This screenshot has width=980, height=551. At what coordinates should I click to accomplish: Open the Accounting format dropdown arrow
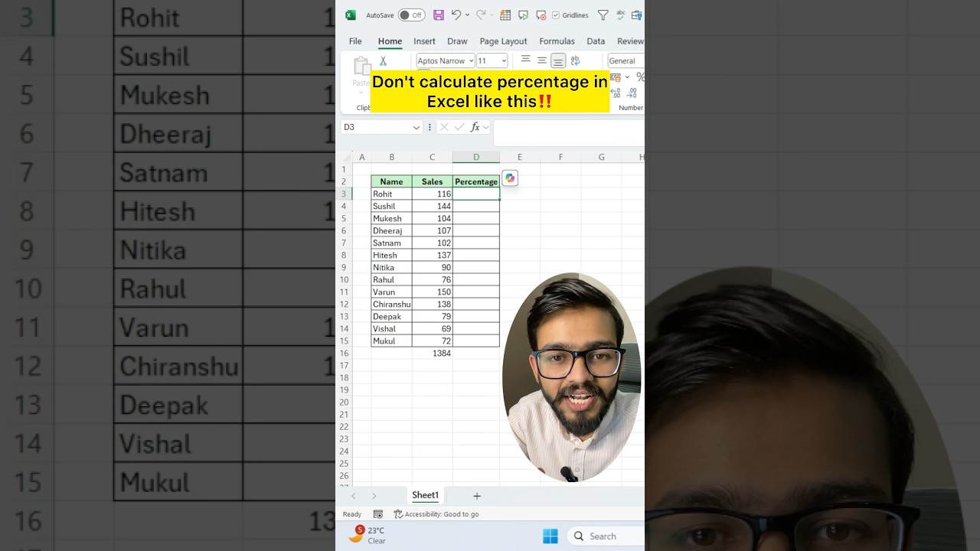(x=627, y=77)
